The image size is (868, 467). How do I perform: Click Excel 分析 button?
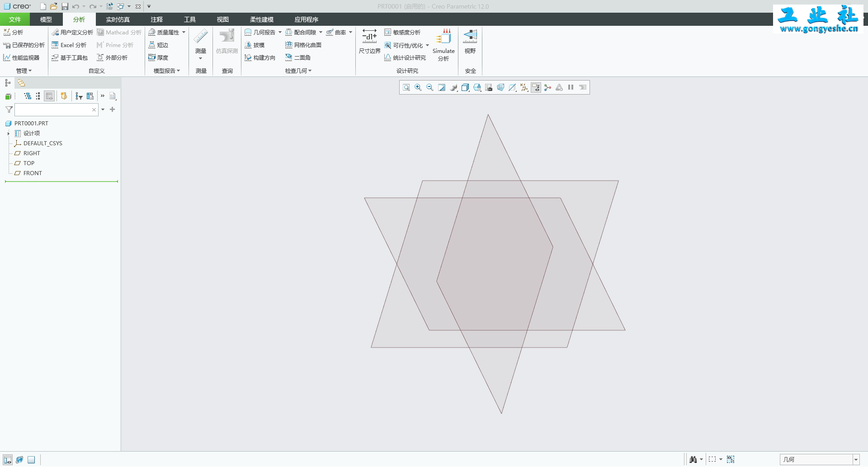point(69,45)
